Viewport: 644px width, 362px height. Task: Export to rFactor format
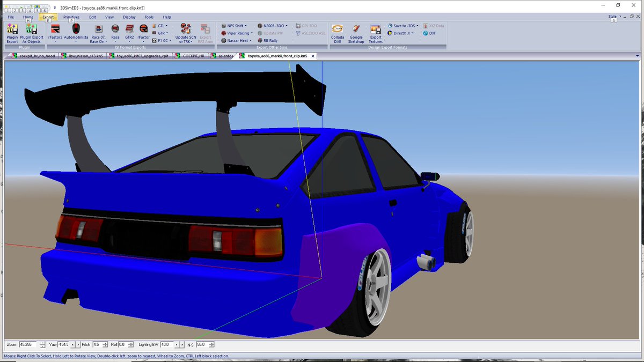coord(144,33)
